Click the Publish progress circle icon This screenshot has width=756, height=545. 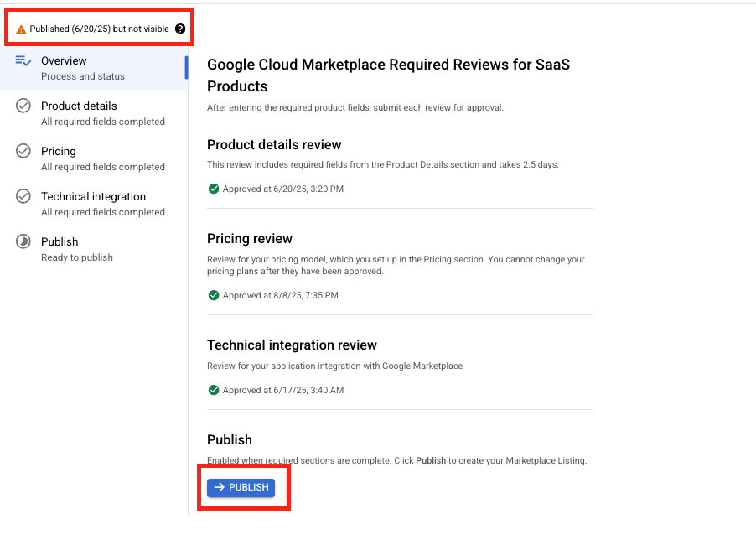point(23,241)
